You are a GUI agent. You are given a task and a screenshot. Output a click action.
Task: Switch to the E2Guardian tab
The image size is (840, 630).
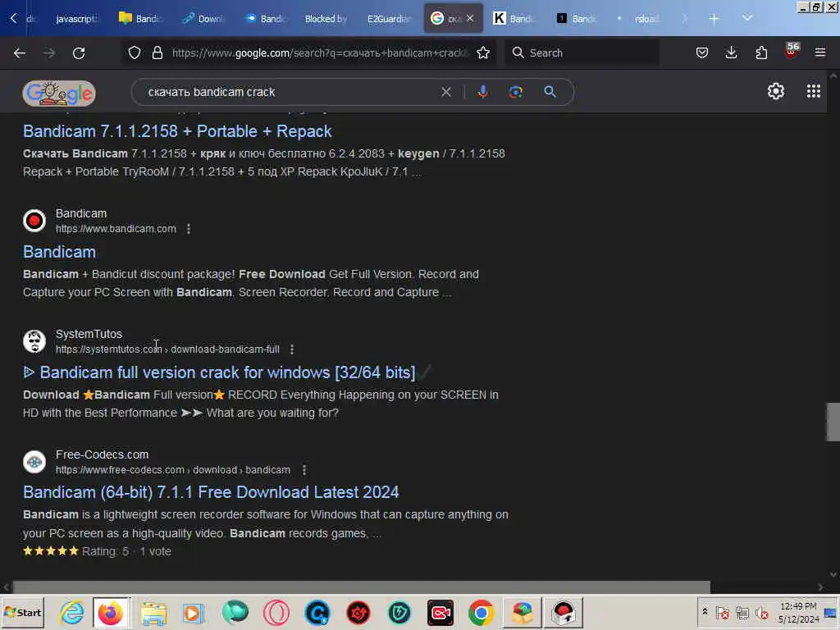(x=389, y=19)
